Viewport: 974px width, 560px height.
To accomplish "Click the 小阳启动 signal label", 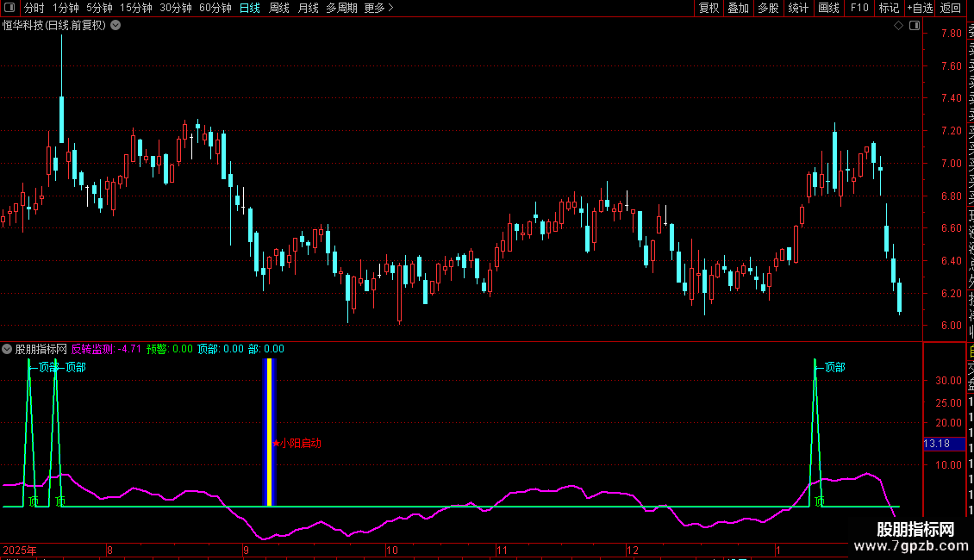I will 301,444.
